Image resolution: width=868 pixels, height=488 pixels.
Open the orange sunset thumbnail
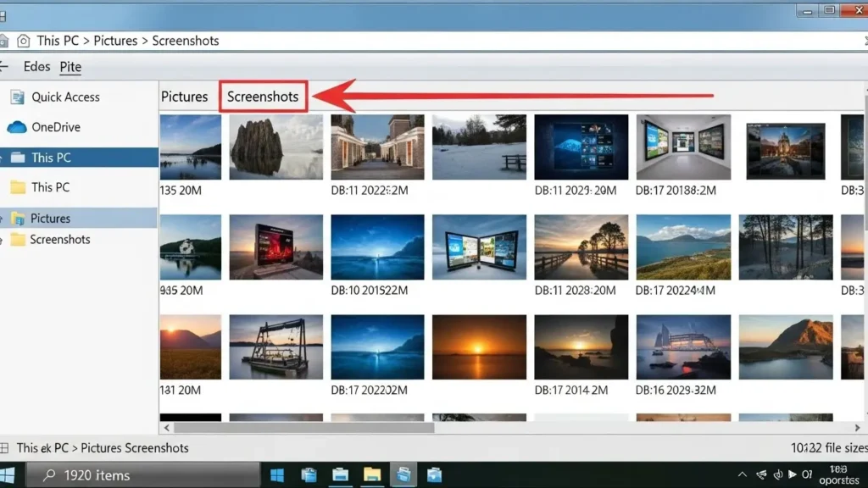click(479, 346)
